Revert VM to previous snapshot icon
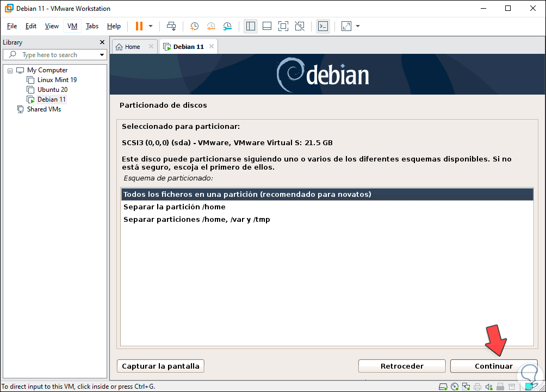This screenshot has width=546, height=392. coord(210,26)
